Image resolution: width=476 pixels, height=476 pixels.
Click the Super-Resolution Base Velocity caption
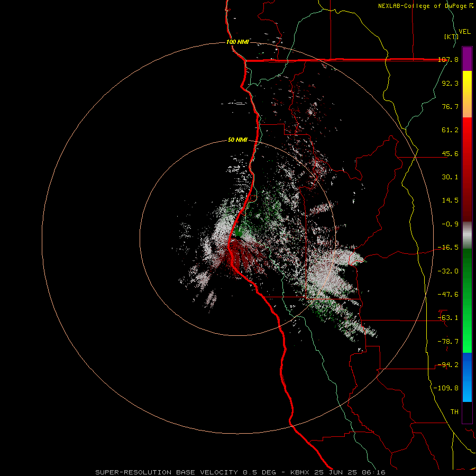(241, 472)
